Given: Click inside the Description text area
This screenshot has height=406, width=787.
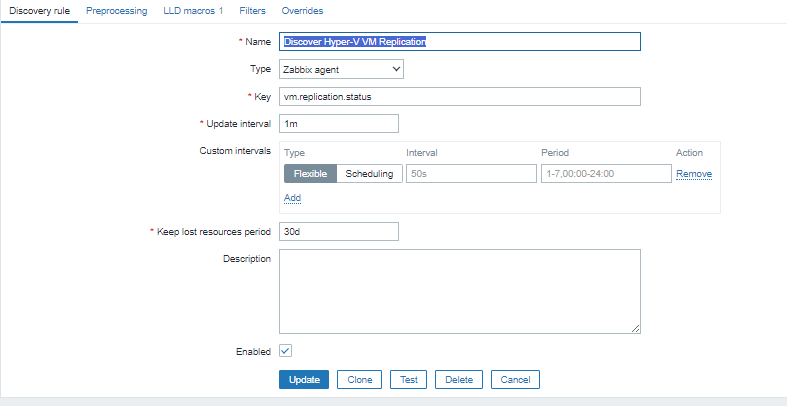Looking at the screenshot, I should point(459,291).
